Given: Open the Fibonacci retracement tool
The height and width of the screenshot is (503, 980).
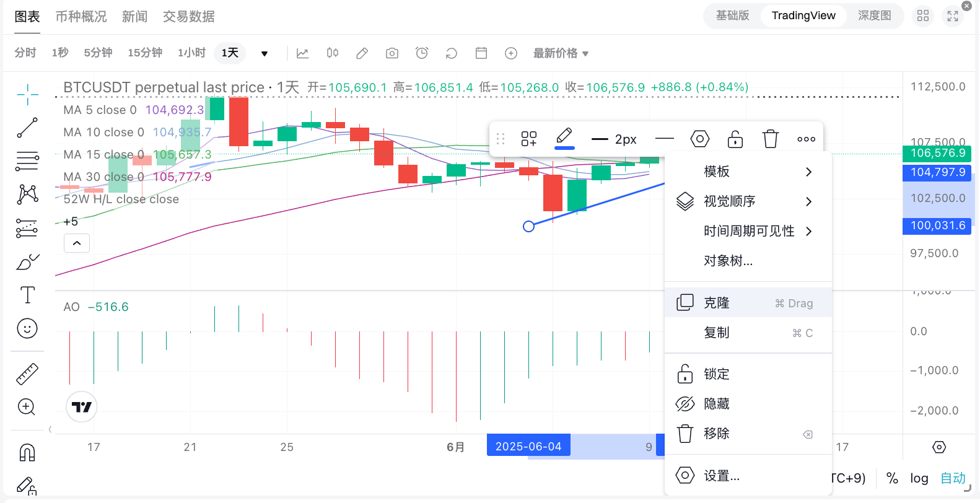Looking at the screenshot, I should click(x=27, y=160).
